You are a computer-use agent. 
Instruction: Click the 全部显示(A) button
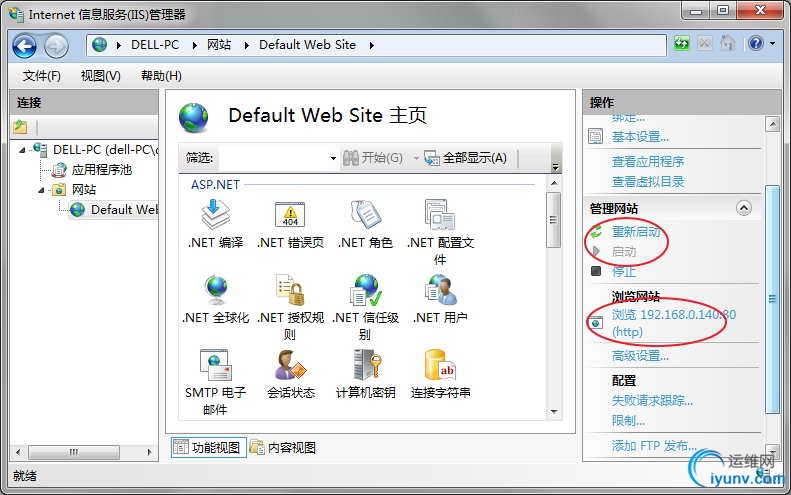pyautogui.click(x=466, y=158)
